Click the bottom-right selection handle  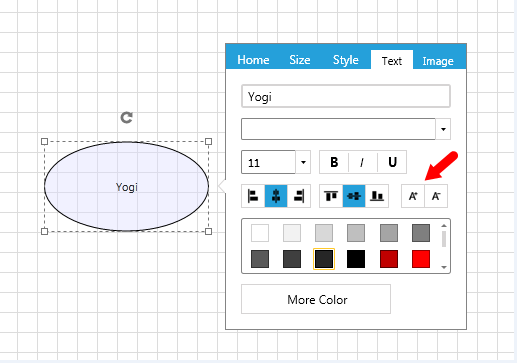208,231
